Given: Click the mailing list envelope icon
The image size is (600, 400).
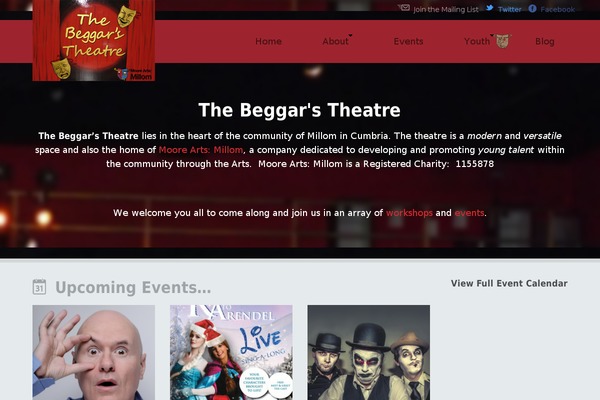Looking at the screenshot, I should (x=404, y=8).
